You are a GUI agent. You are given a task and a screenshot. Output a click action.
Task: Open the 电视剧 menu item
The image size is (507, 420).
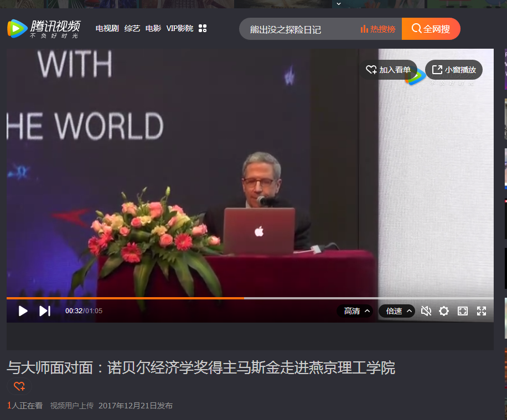[106, 28]
